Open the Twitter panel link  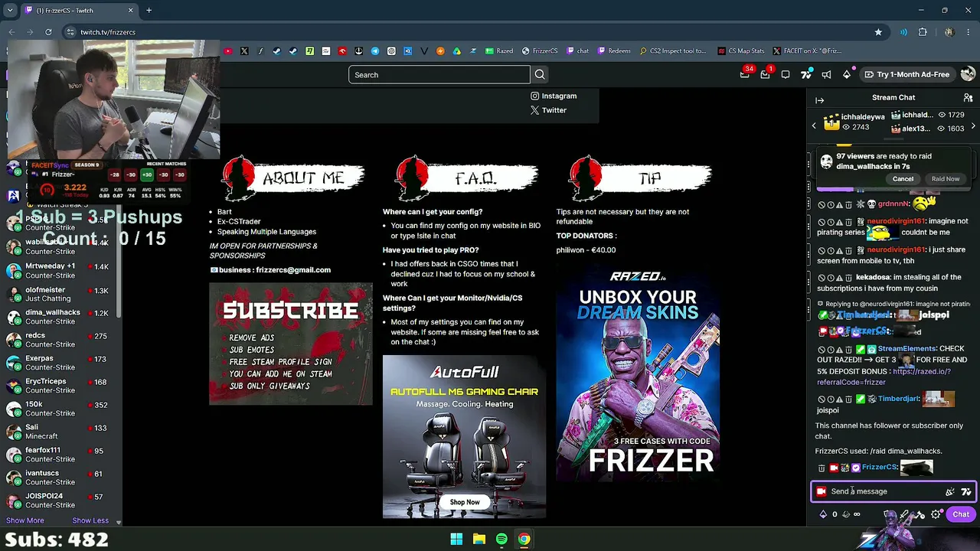click(x=548, y=110)
